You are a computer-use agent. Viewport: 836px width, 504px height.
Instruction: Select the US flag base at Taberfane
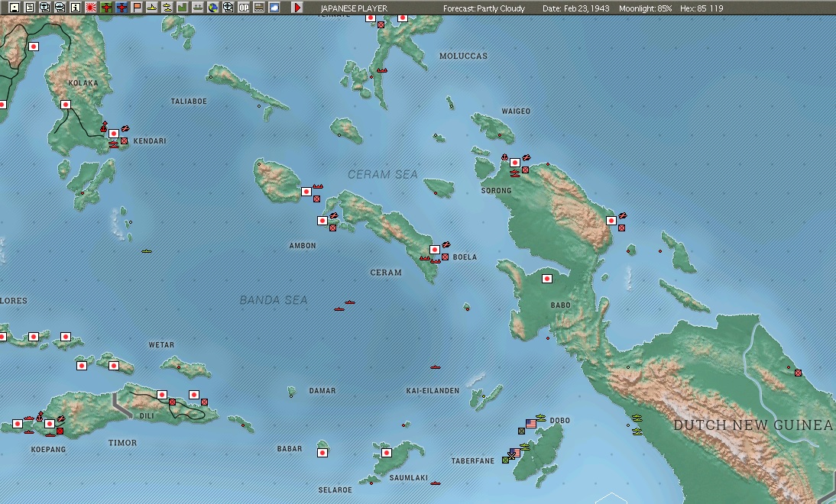pyautogui.click(x=515, y=452)
